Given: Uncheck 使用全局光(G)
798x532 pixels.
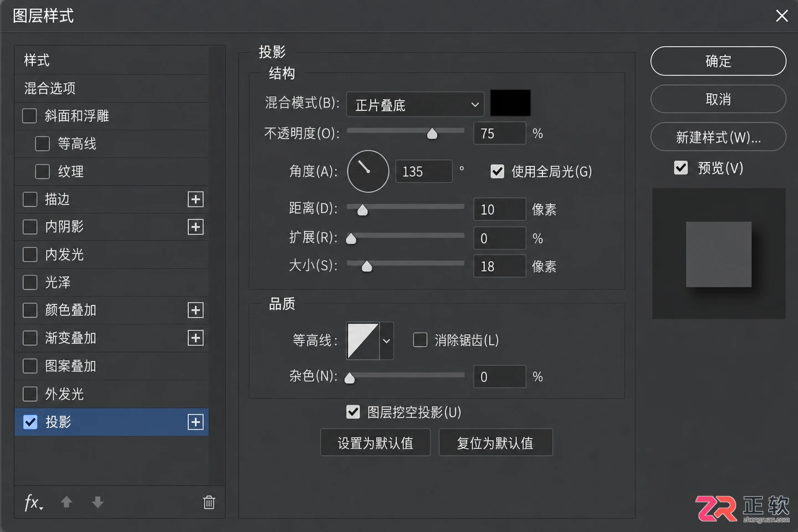Looking at the screenshot, I should pyautogui.click(x=498, y=172).
